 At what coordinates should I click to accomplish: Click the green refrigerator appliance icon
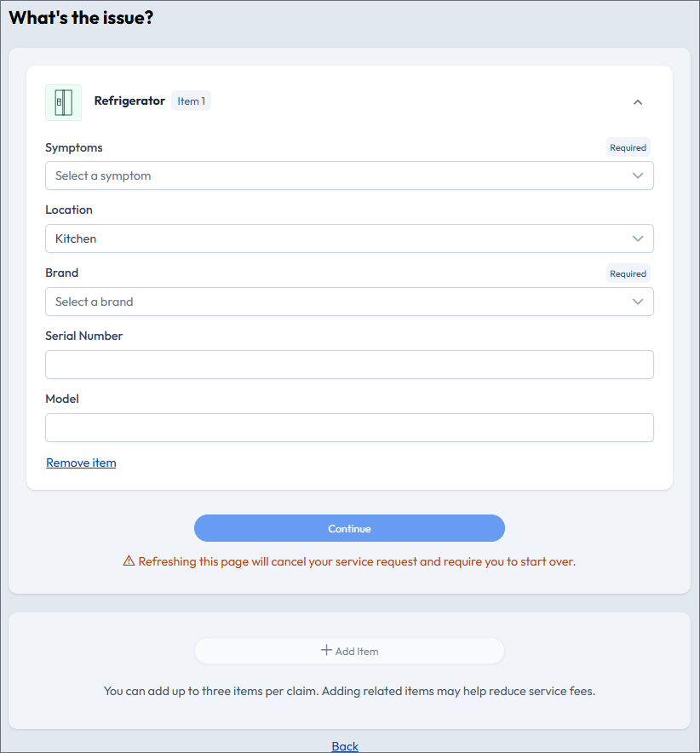[63, 102]
